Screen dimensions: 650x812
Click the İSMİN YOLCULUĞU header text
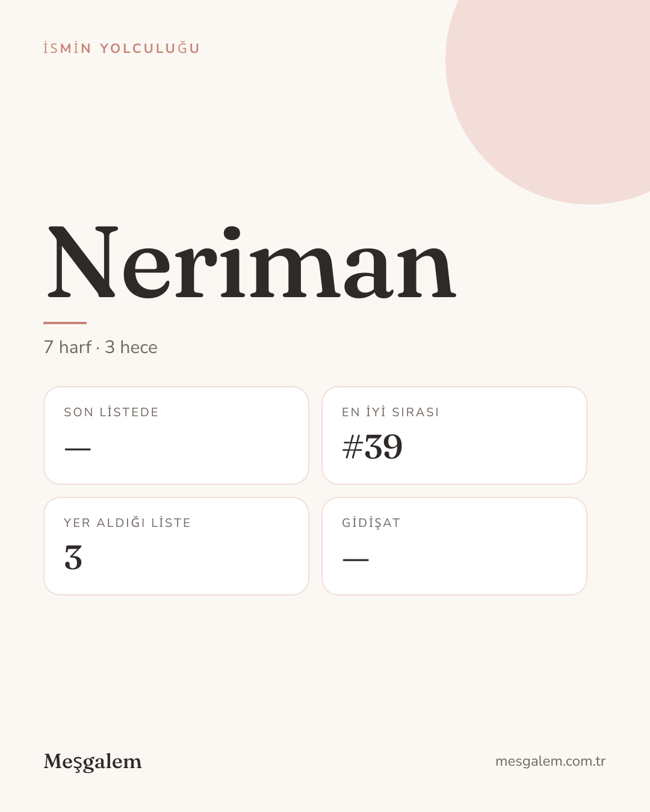pos(122,48)
